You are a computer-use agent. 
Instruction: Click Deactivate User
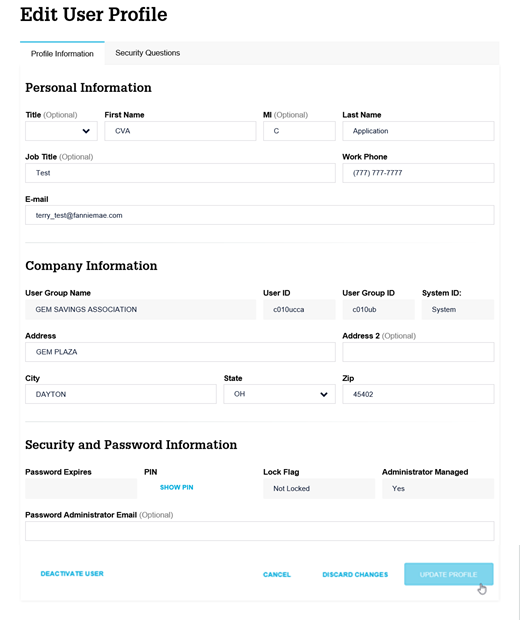point(72,573)
